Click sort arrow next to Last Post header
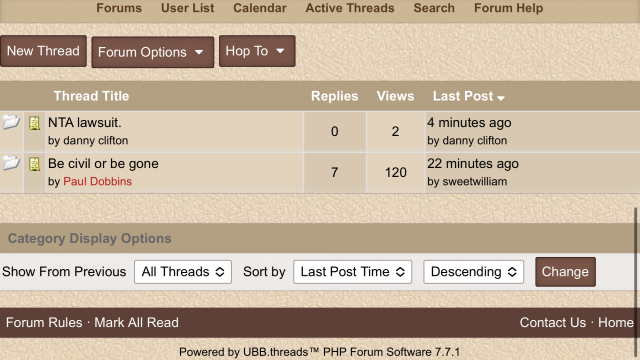 pyautogui.click(x=501, y=98)
